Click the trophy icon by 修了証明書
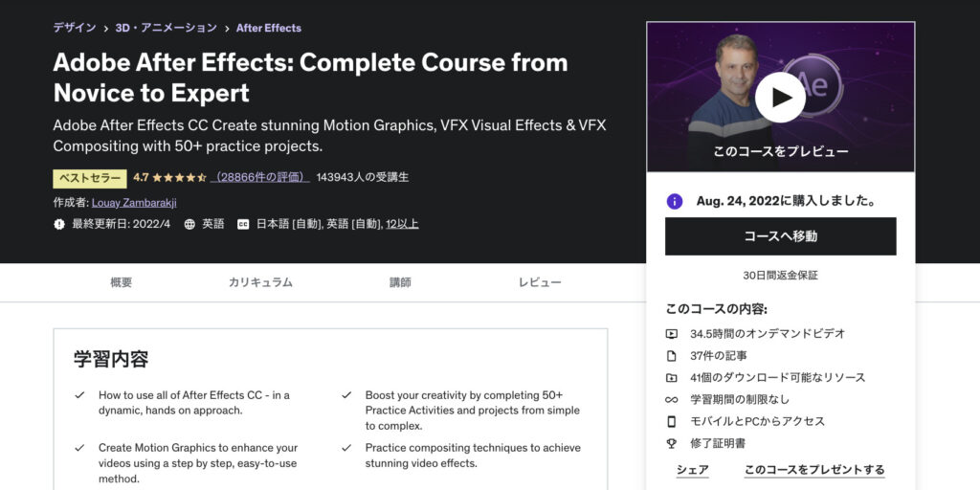This screenshot has height=490, width=980. tap(671, 444)
